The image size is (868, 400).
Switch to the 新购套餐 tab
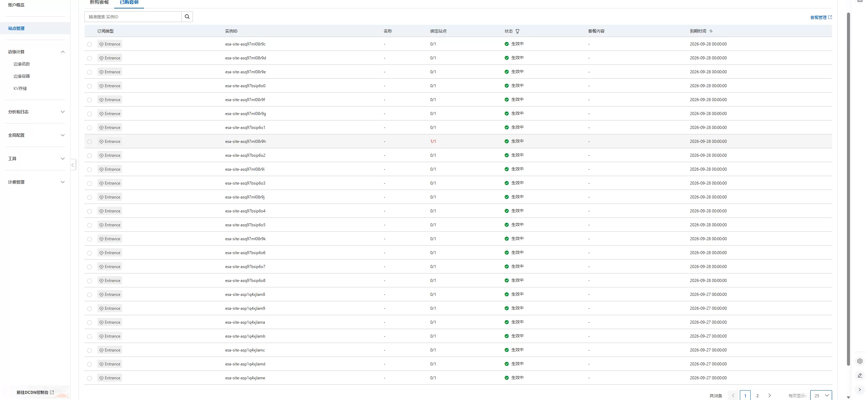coord(99,2)
